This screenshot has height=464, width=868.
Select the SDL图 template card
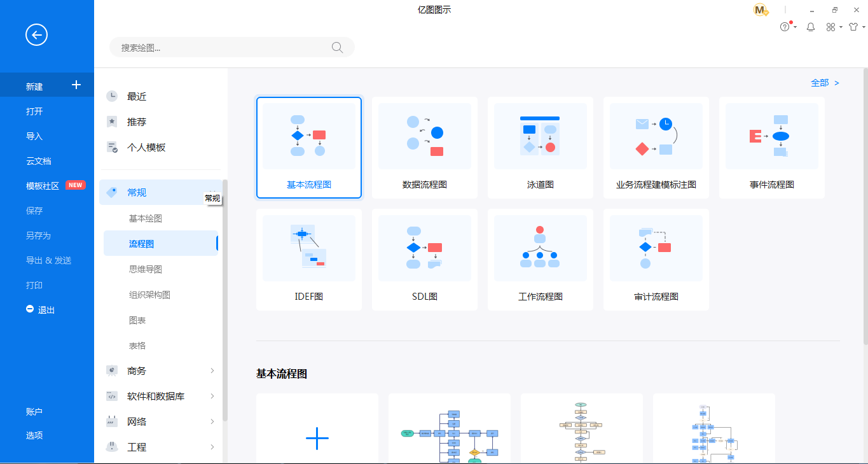(425, 260)
